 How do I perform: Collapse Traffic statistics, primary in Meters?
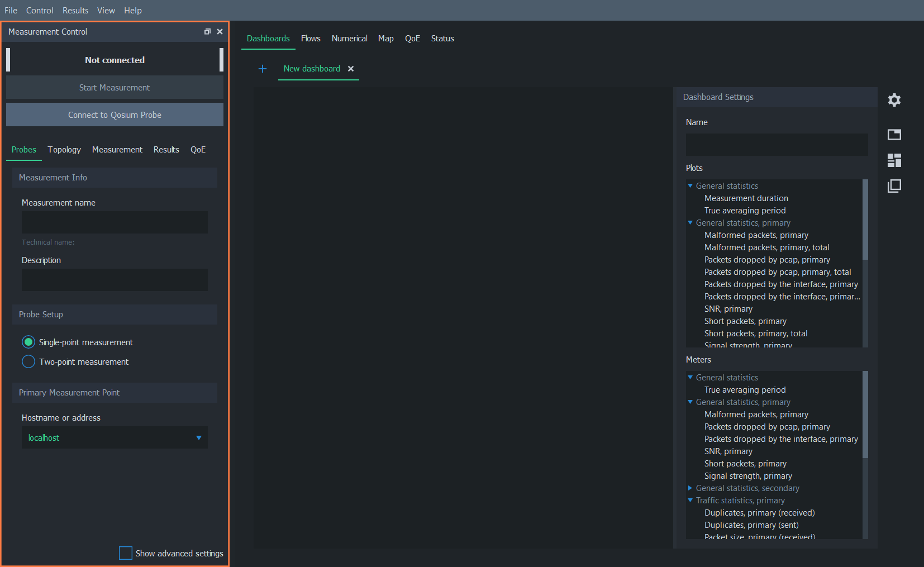pyautogui.click(x=690, y=501)
